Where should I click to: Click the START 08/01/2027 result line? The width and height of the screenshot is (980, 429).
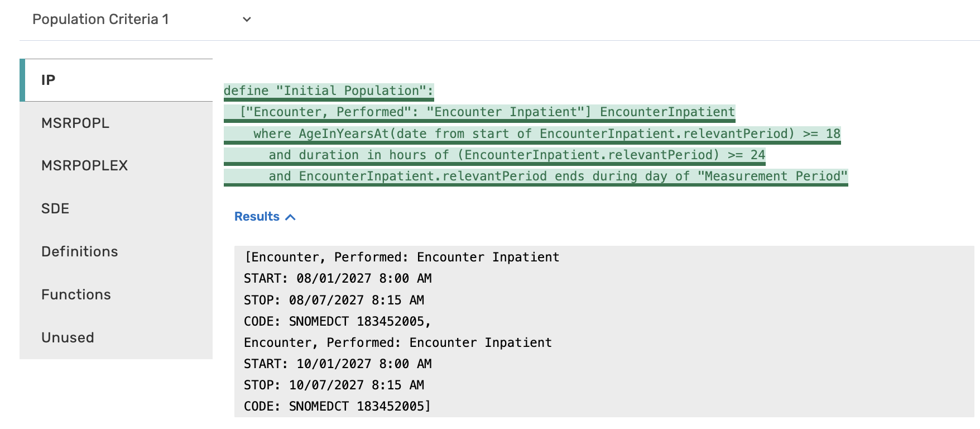click(338, 278)
